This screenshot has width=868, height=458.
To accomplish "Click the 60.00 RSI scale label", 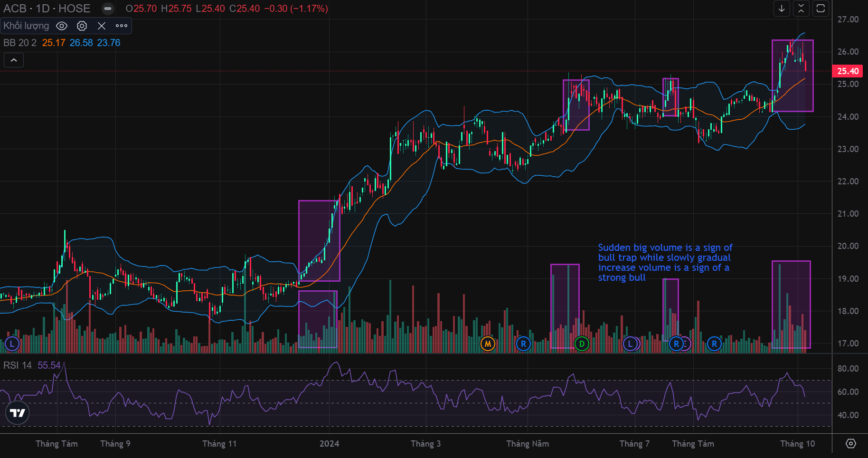I will pos(848,392).
